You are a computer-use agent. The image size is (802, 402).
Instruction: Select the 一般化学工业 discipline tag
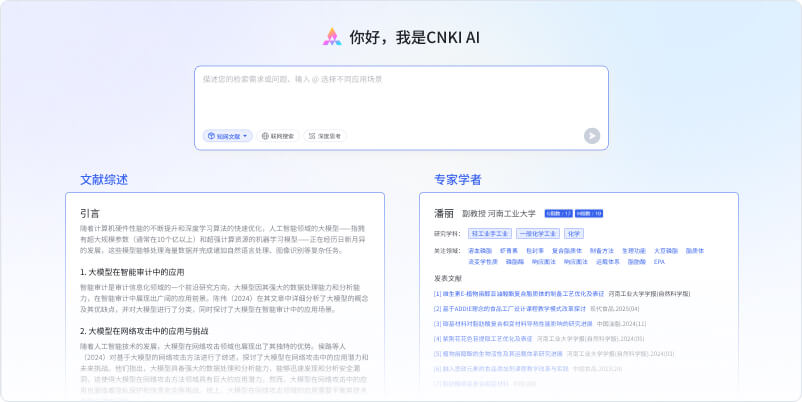[538, 234]
